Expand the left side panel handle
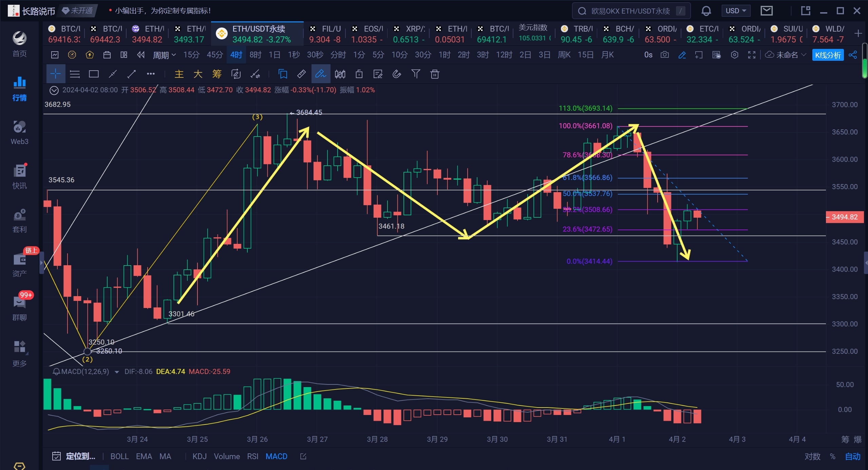868x470 pixels. [x=42, y=263]
